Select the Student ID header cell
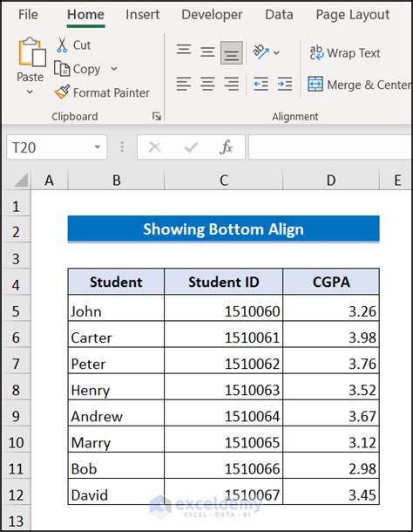The image size is (413, 532). click(x=224, y=282)
